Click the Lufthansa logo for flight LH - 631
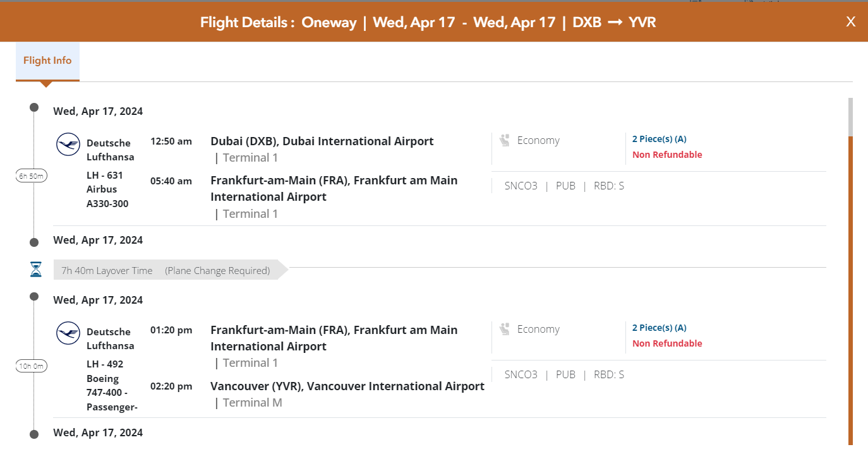Viewport: 868px width, 459px height. click(68, 145)
